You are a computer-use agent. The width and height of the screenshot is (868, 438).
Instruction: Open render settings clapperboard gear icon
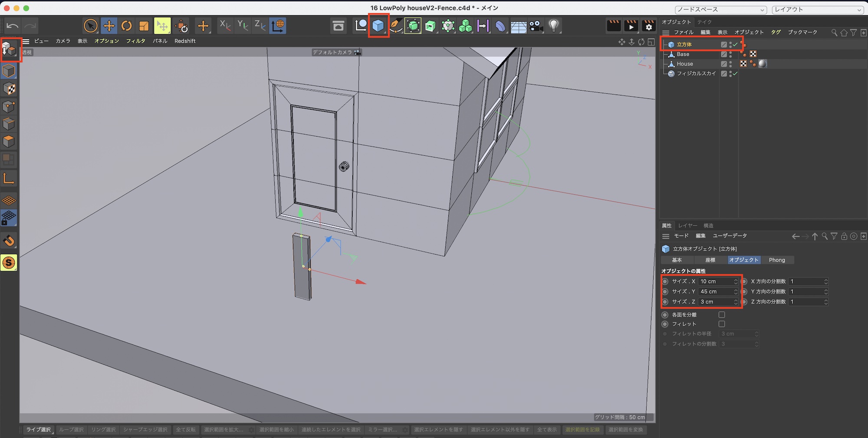(x=648, y=26)
